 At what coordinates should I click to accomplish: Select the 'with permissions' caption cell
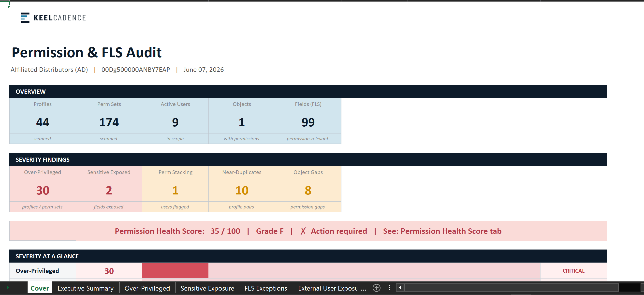point(242,138)
